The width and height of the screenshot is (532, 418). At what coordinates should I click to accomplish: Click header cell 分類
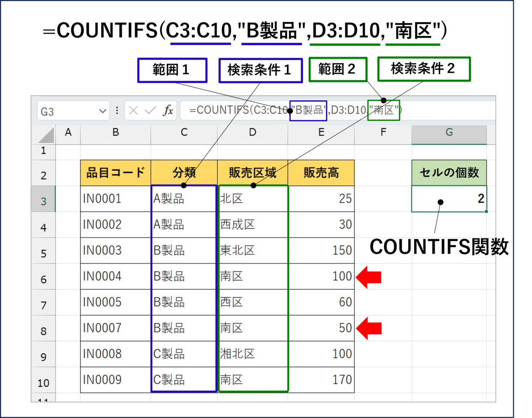(x=184, y=173)
